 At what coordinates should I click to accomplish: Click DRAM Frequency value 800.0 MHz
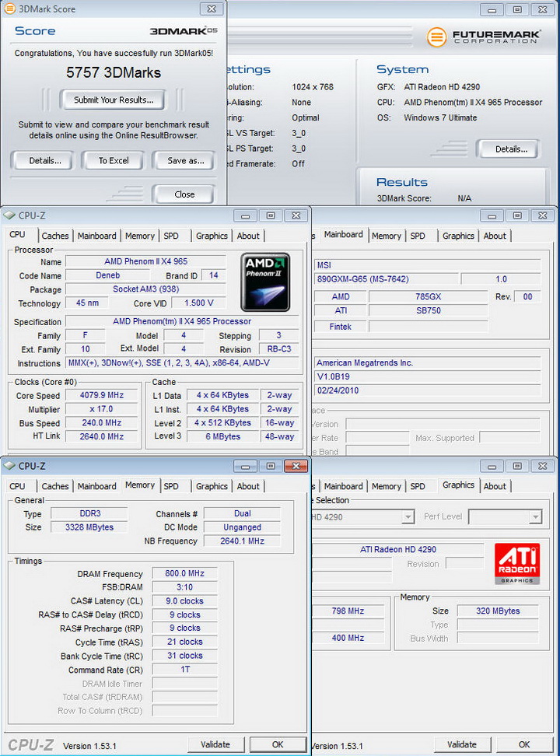click(x=185, y=573)
